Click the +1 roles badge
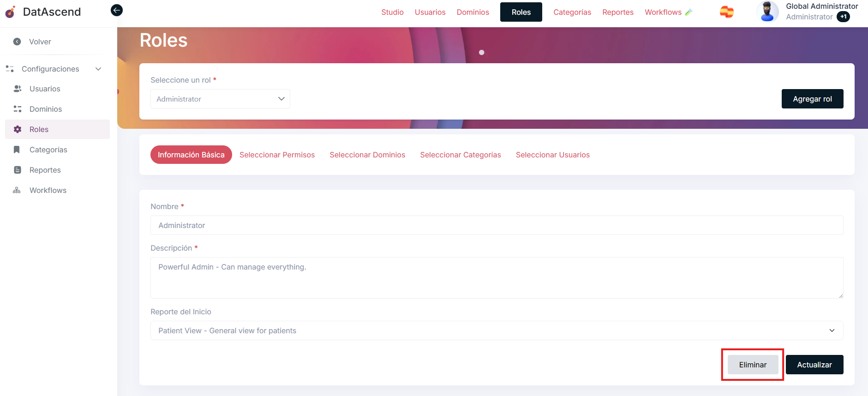This screenshot has height=396, width=868. pos(843,17)
